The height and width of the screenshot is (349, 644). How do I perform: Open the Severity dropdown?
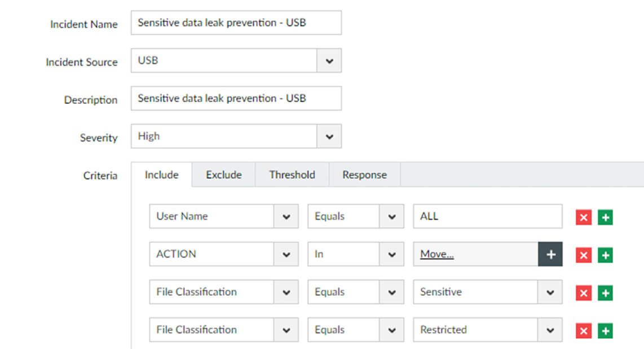click(329, 137)
